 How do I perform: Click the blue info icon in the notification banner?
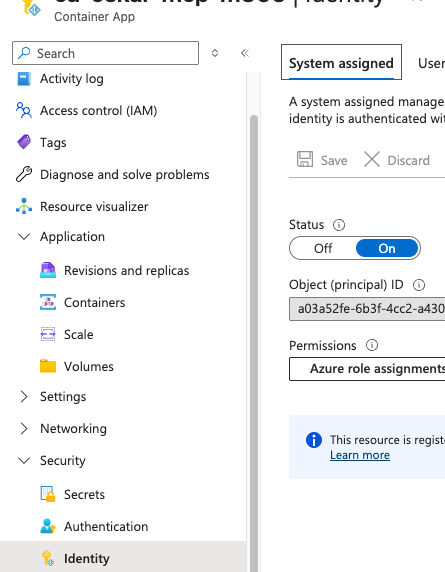tap(314, 440)
